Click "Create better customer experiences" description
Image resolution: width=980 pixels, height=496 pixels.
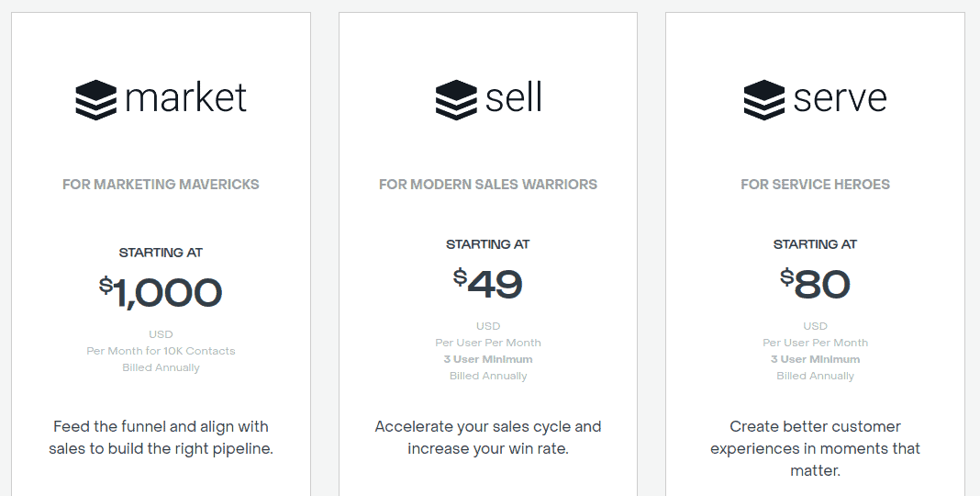[815, 448]
